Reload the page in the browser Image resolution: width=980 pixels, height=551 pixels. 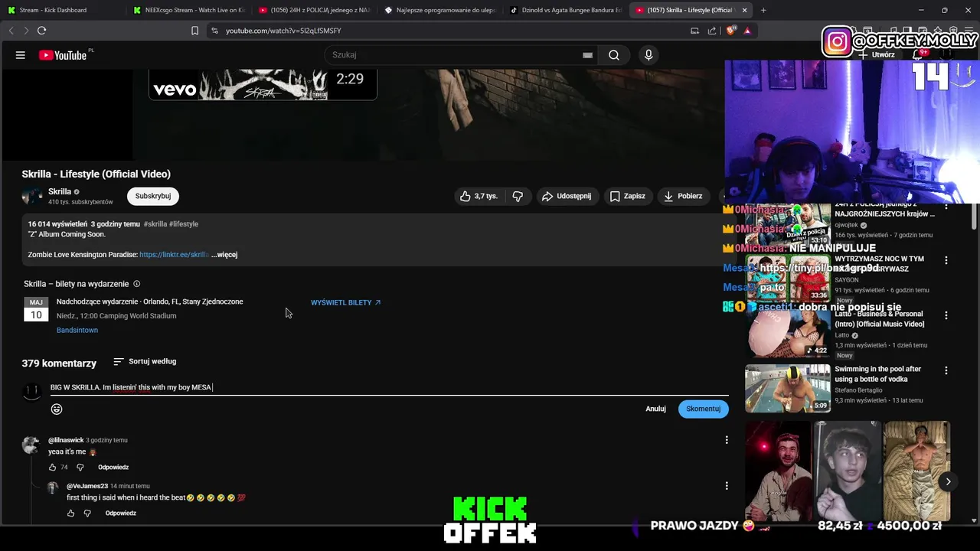tap(41, 31)
